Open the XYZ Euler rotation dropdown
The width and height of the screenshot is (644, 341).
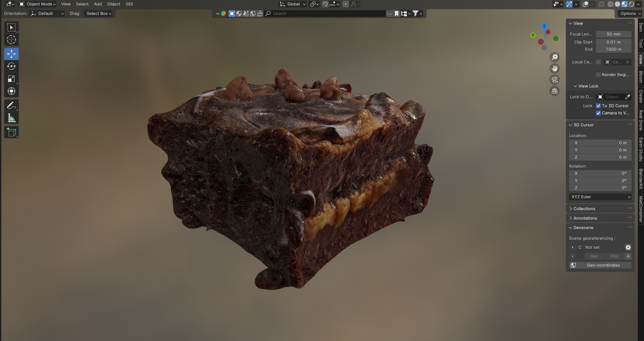[x=600, y=197]
